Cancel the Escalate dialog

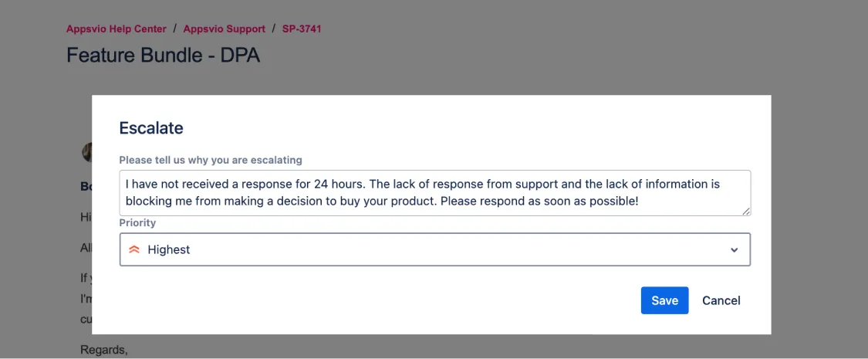tap(721, 300)
